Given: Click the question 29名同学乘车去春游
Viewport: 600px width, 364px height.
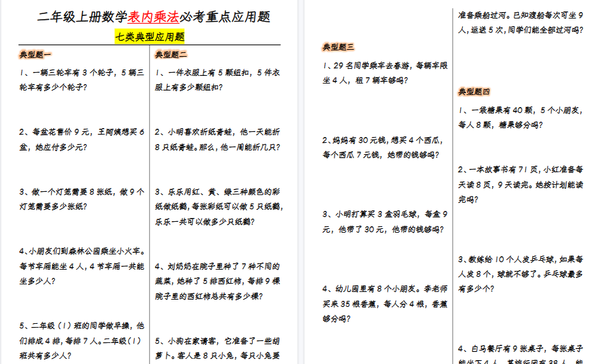Looking at the screenshot, I should click(x=385, y=73).
